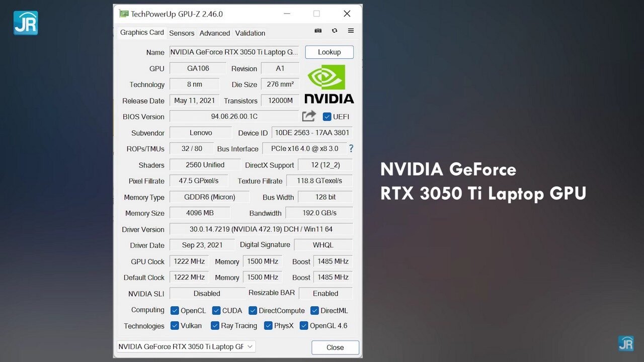Click the Default Clock row Boost 1485 MHz field
This screenshot has width=644, height=362.
[x=333, y=277]
